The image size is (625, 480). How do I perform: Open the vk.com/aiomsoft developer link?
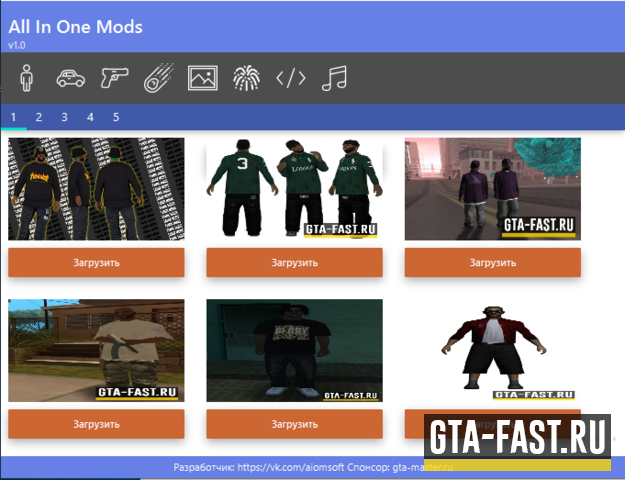click(x=291, y=467)
